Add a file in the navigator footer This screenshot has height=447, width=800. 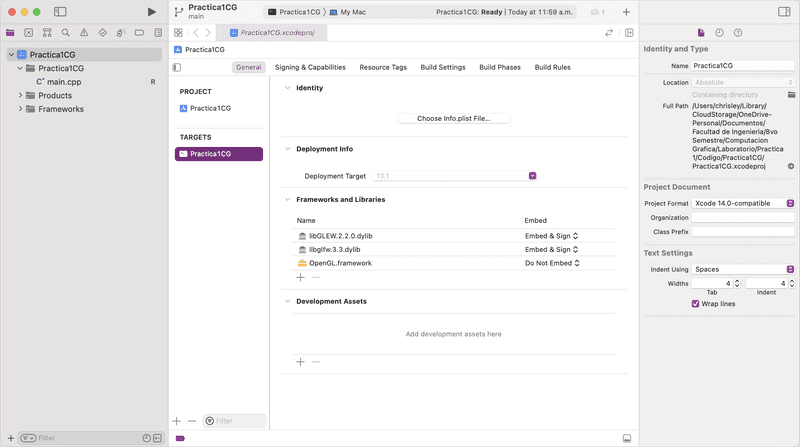(11, 438)
